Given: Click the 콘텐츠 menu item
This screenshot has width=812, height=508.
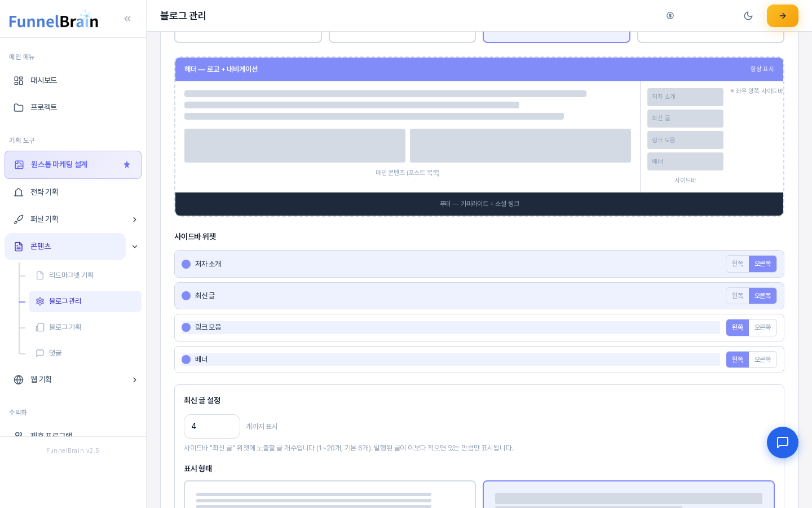Looking at the screenshot, I should click(65, 247).
